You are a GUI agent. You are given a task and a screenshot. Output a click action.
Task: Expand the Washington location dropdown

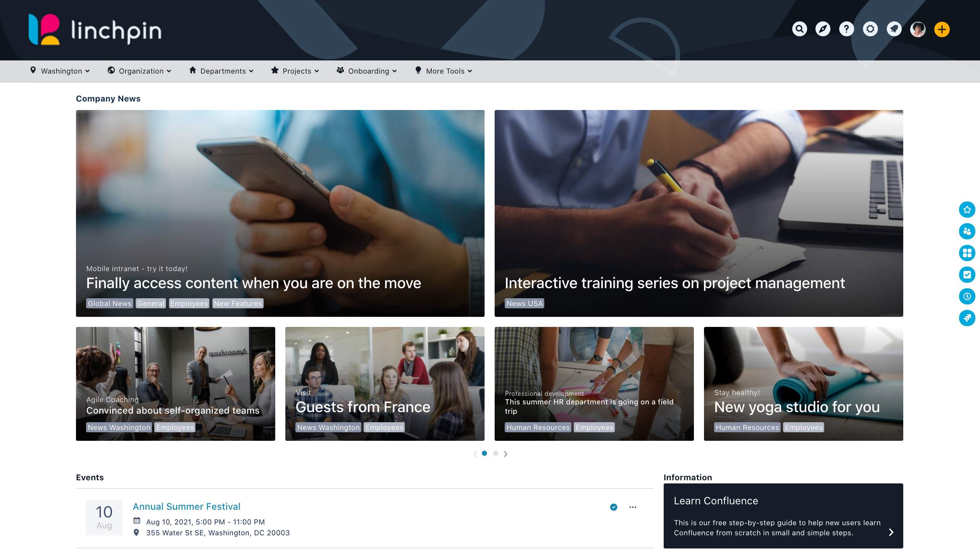(60, 71)
